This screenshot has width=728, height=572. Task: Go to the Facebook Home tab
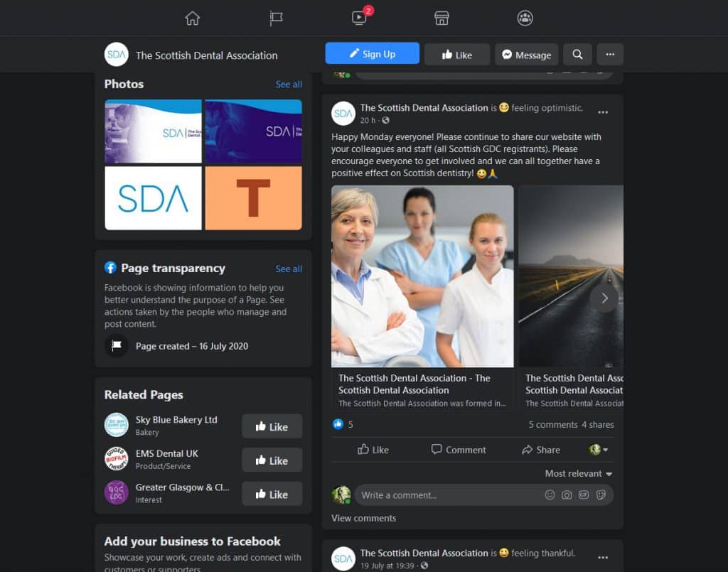[192, 18]
